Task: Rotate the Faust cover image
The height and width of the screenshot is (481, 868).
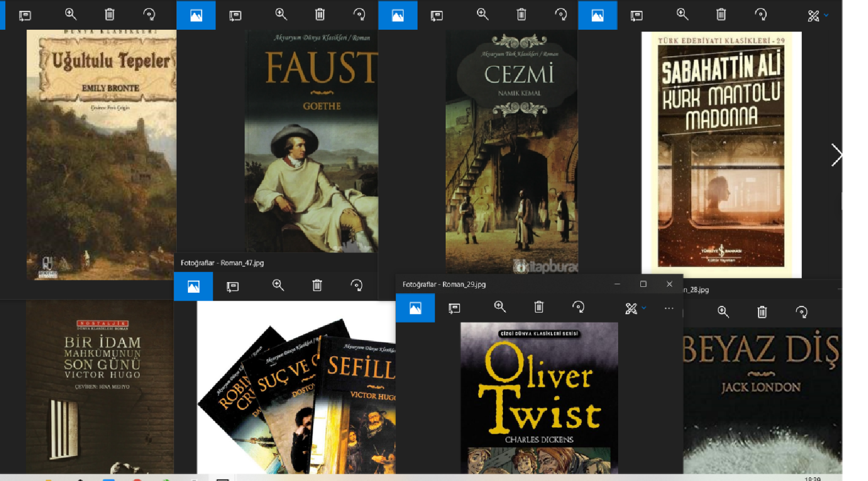Action: click(x=359, y=14)
